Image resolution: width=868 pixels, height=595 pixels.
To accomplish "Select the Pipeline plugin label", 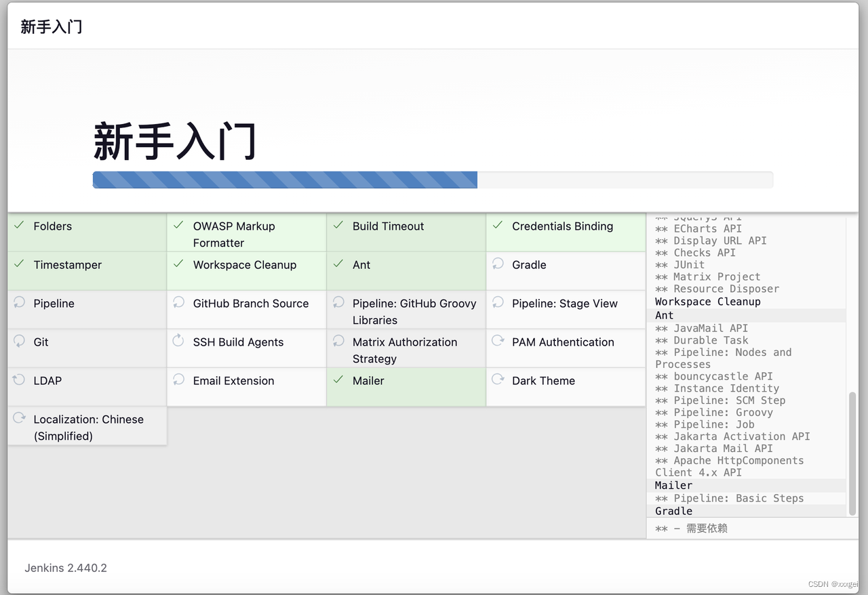I will (54, 304).
